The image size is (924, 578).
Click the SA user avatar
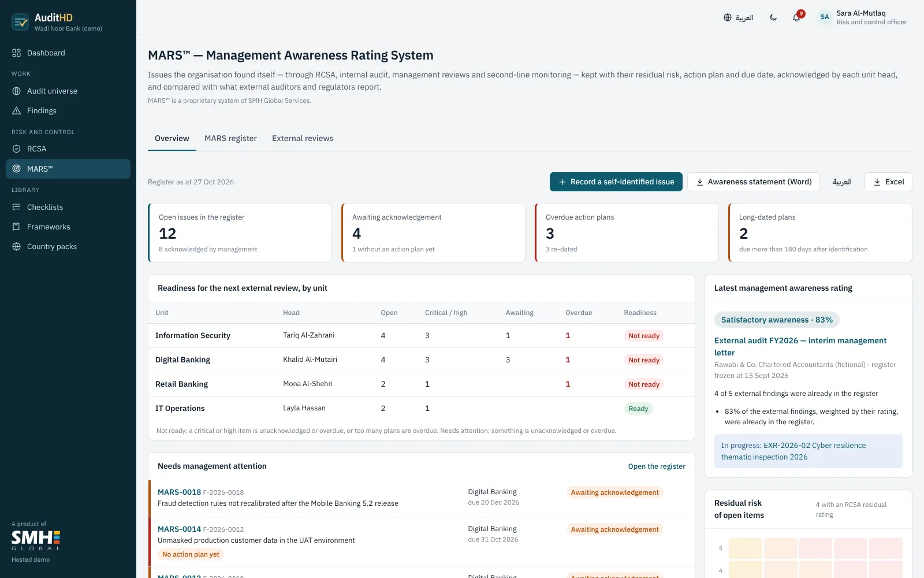click(x=825, y=17)
